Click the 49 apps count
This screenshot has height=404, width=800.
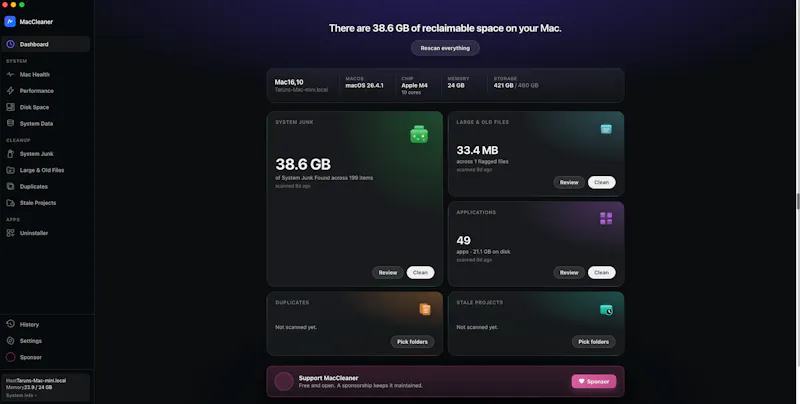pyautogui.click(x=463, y=240)
